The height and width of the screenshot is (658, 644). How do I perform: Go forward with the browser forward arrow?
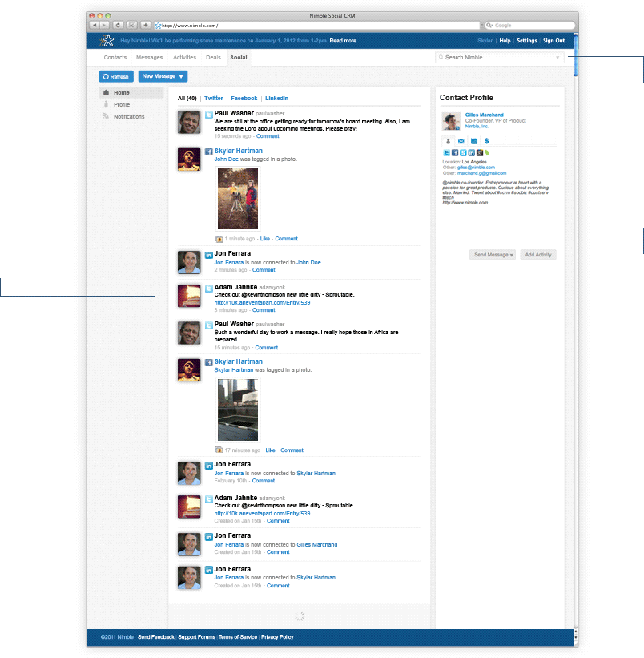[104, 25]
